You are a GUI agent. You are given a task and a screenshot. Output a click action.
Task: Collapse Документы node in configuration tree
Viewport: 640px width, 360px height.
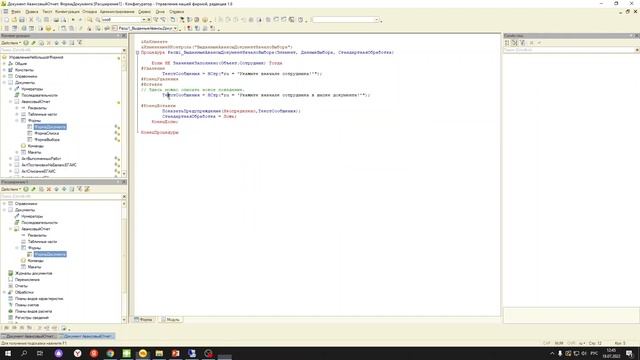click(x=4, y=83)
